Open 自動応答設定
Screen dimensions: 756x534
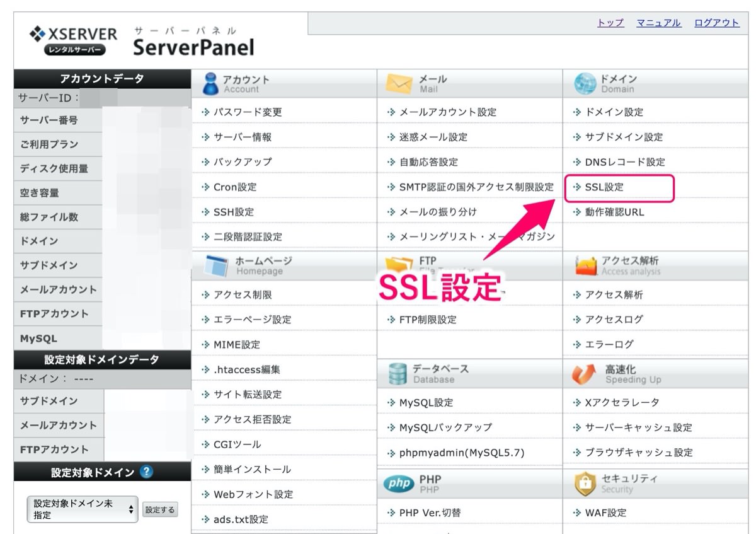428,162
